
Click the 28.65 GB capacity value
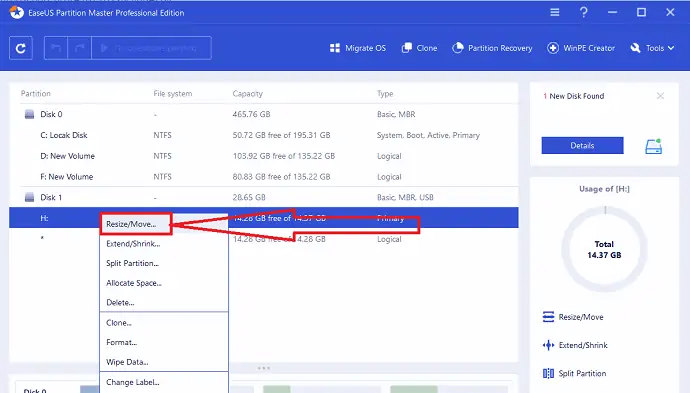point(249,197)
